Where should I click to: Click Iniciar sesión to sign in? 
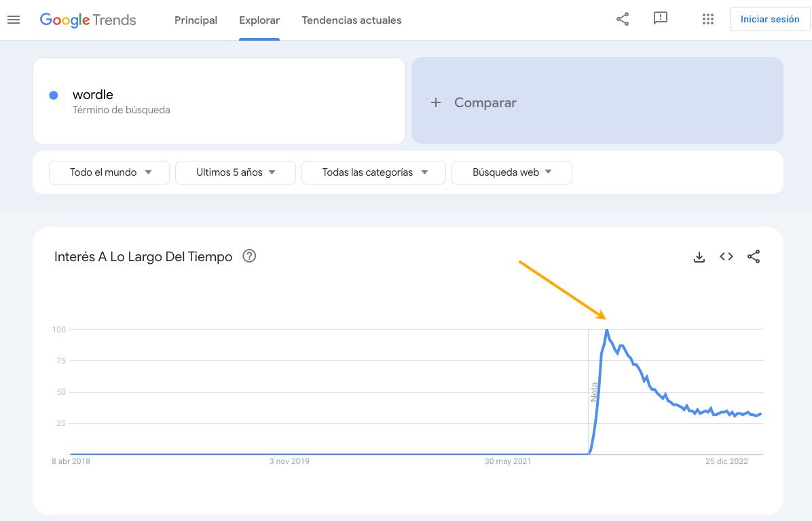click(x=769, y=18)
